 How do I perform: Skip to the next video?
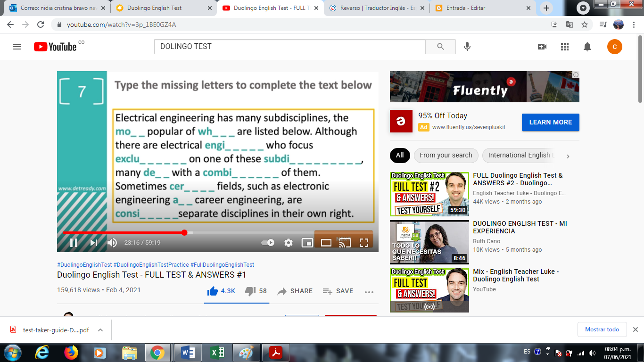point(94,243)
